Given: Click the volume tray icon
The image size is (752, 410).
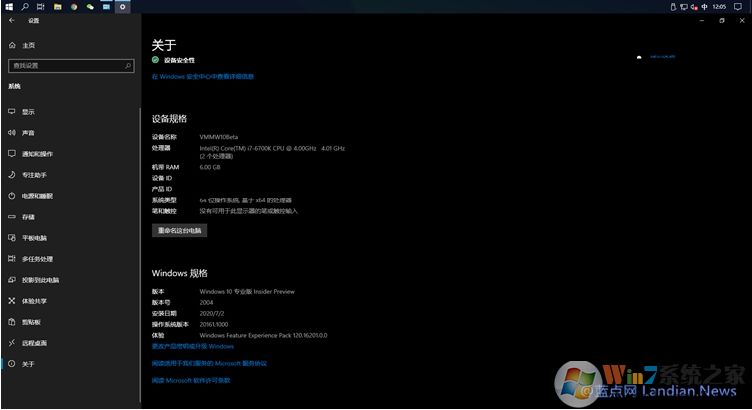Looking at the screenshot, I should pos(694,7).
